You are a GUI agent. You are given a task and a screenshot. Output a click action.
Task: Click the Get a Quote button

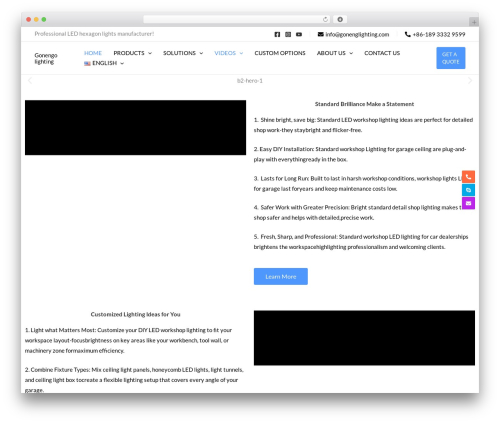[x=451, y=58]
